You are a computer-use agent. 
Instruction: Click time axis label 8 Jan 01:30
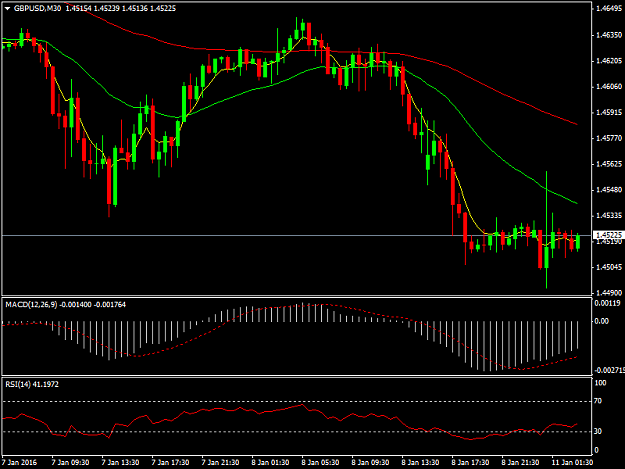(270, 463)
